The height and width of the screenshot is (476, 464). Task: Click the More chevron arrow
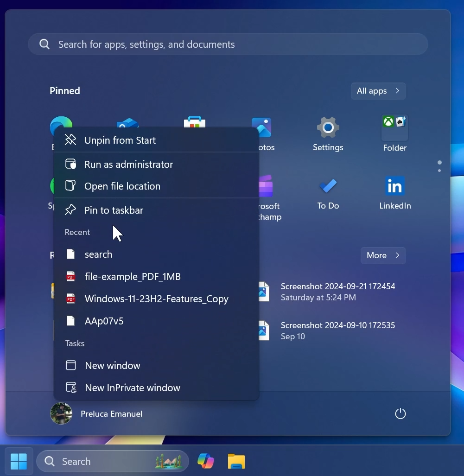(x=398, y=255)
